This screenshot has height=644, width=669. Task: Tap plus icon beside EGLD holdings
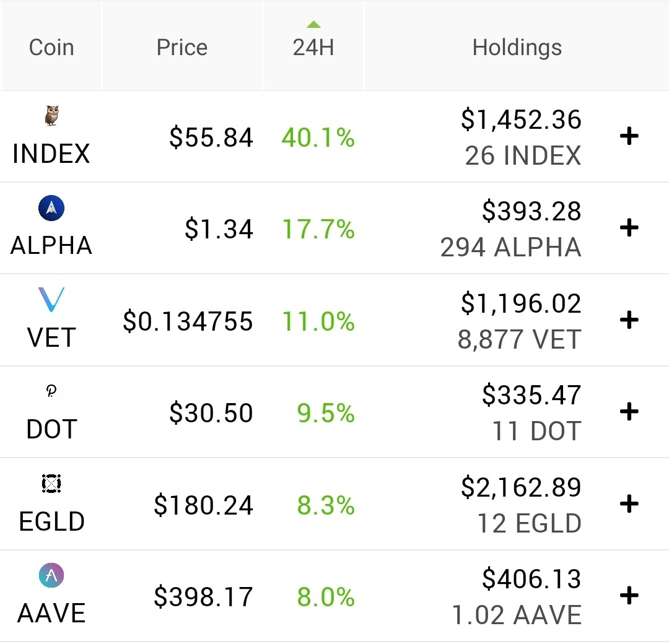pos(629,504)
